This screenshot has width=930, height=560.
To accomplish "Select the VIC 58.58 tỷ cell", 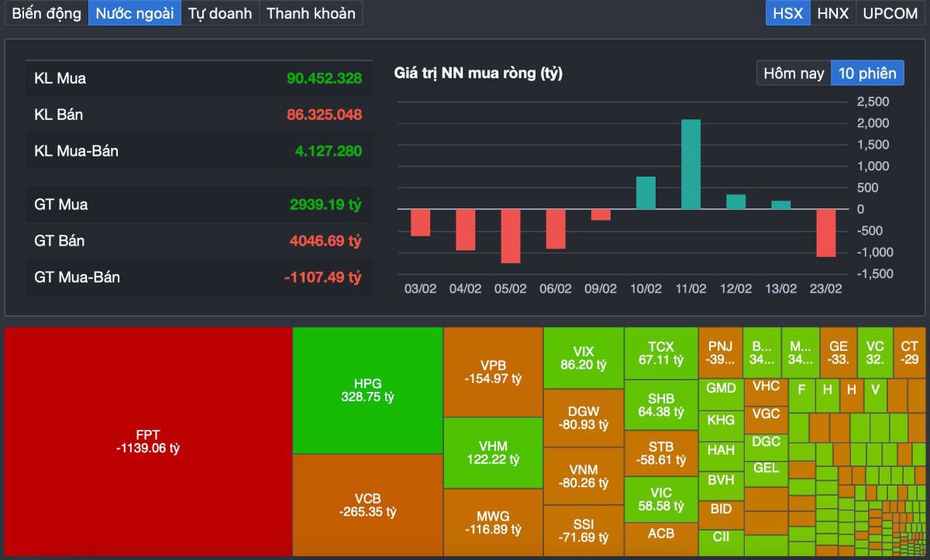I will pos(661,500).
